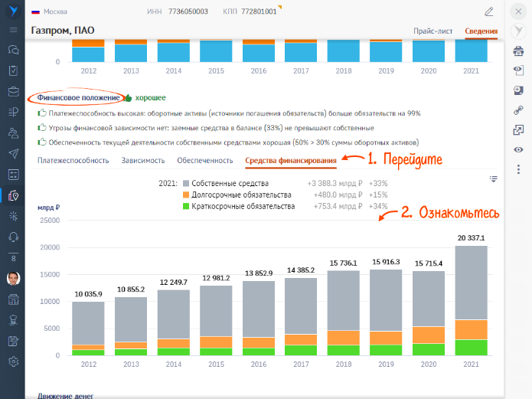The image size is (532, 399).
Task: Click the Москва region label
Action: click(x=55, y=11)
